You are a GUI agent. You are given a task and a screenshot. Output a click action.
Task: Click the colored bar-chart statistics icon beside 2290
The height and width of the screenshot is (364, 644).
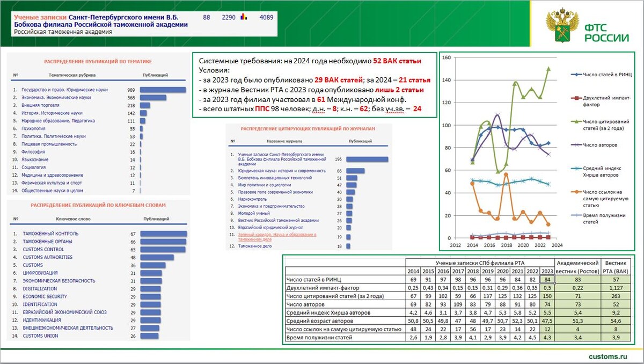243,18
